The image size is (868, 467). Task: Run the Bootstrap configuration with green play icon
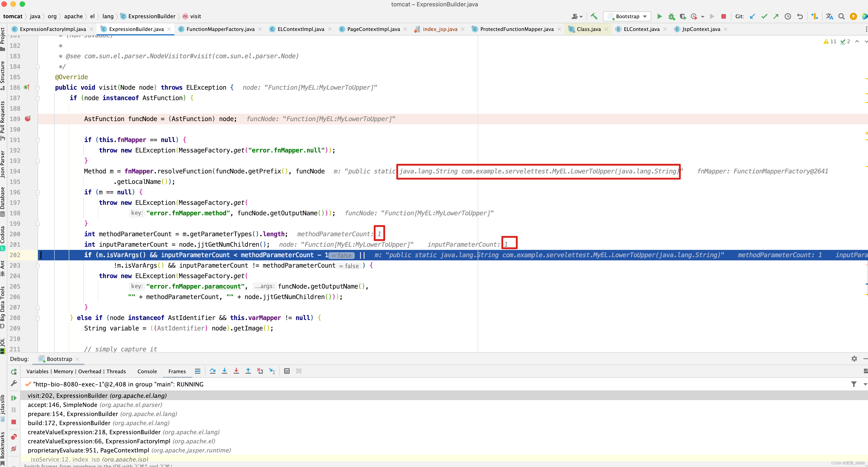click(x=659, y=16)
